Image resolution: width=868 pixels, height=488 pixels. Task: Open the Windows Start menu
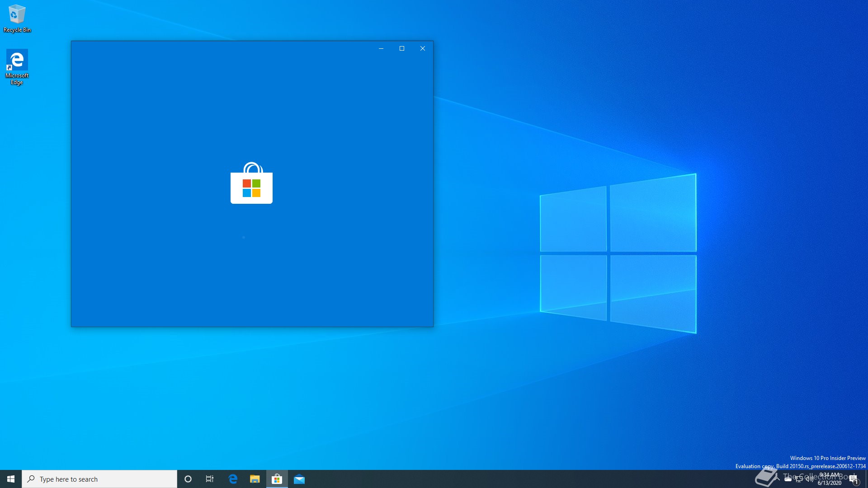pyautogui.click(x=11, y=479)
